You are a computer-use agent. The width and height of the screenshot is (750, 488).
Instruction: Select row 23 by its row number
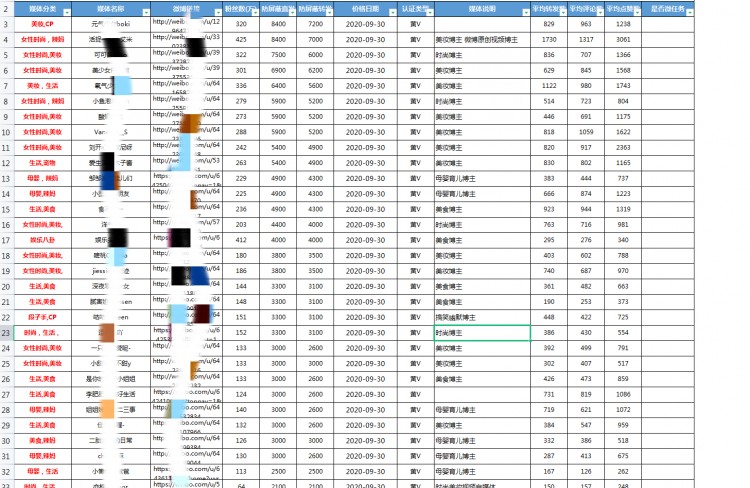(6, 332)
